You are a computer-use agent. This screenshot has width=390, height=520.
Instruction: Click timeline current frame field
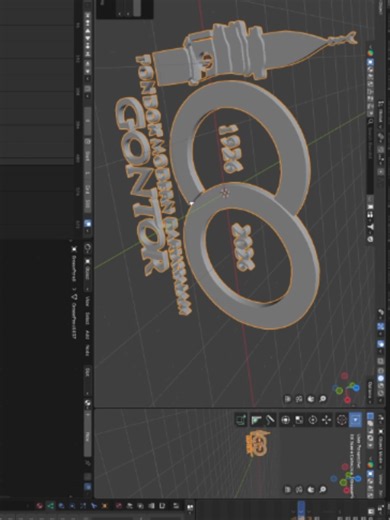tap(88, 121)
